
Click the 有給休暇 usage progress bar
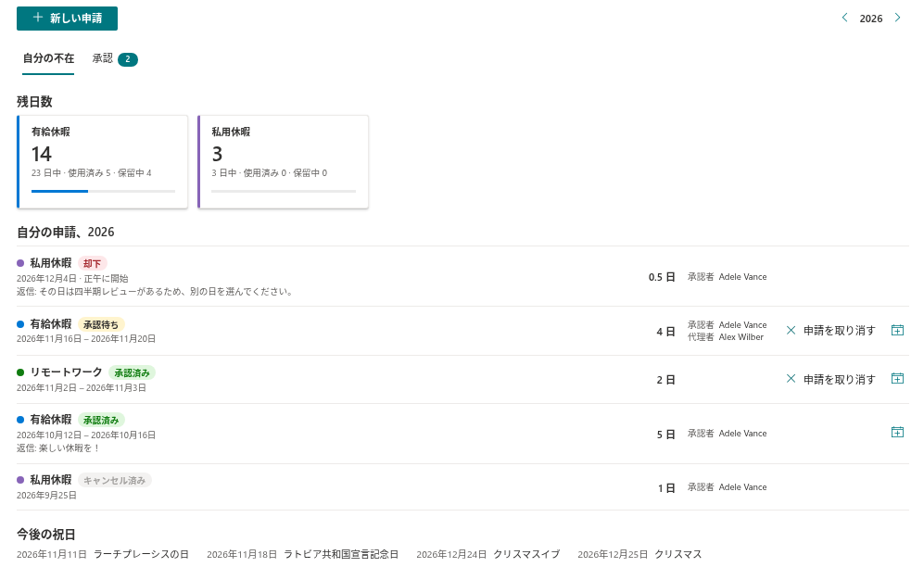(103, 192)
